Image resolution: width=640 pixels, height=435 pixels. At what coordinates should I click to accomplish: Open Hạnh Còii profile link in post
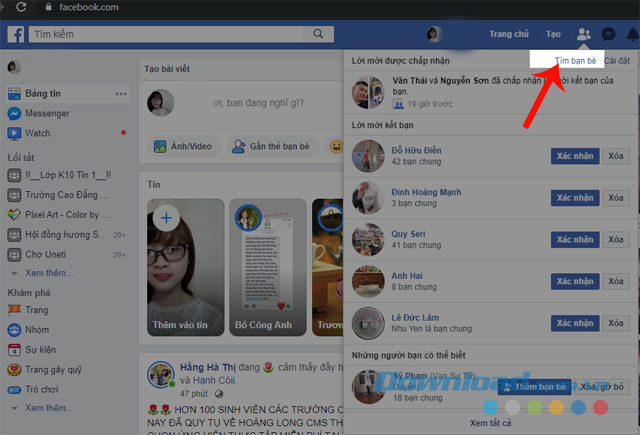(215, 381)
